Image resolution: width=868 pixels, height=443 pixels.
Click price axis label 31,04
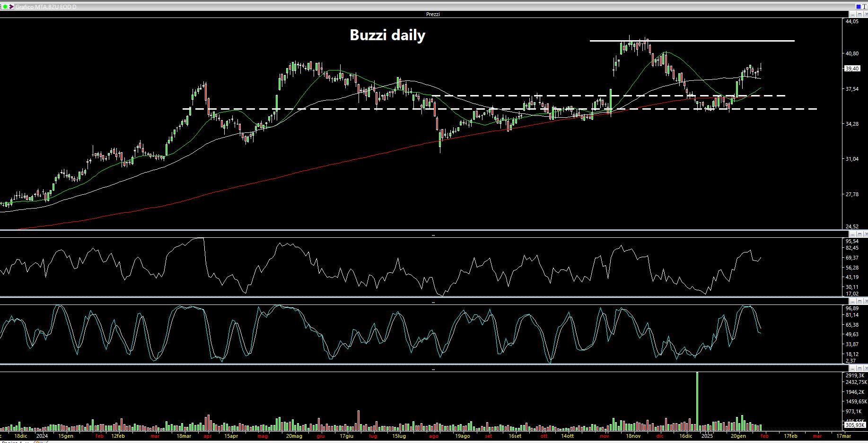pyautogui.click(x=852, y=159)
